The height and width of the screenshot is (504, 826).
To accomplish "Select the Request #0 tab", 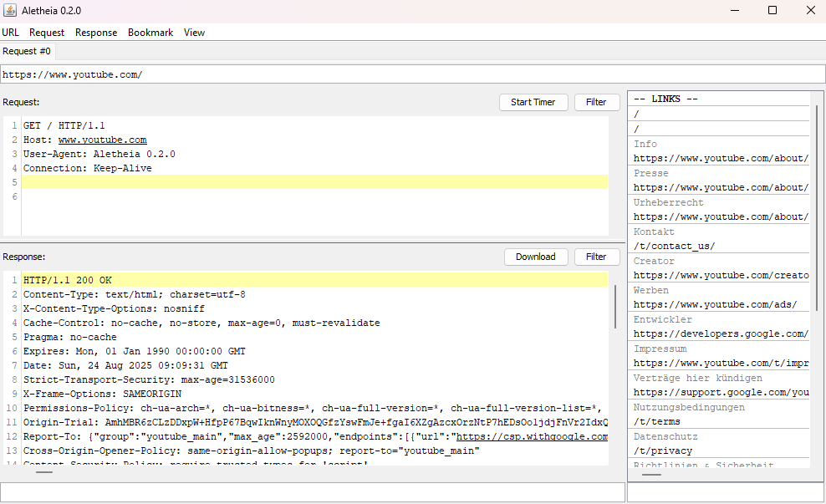I will 27,51.
